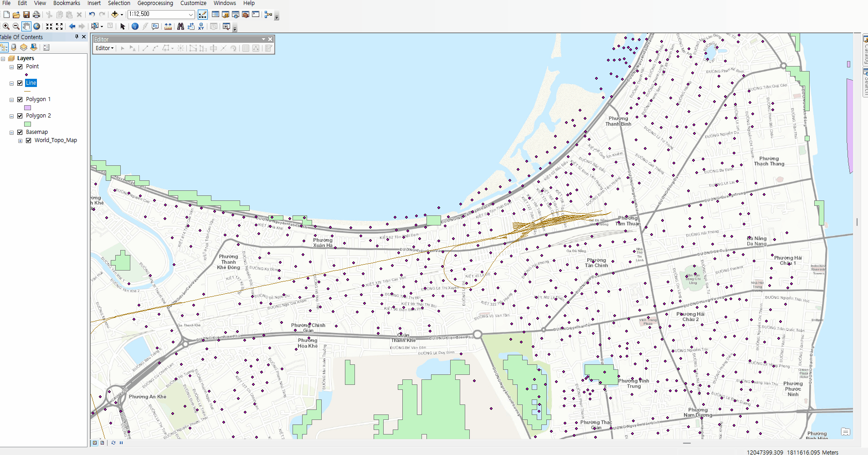Click Fixed Zoom Out arrows
Screen dimensions: 868x455
click(x=59, y=26)
